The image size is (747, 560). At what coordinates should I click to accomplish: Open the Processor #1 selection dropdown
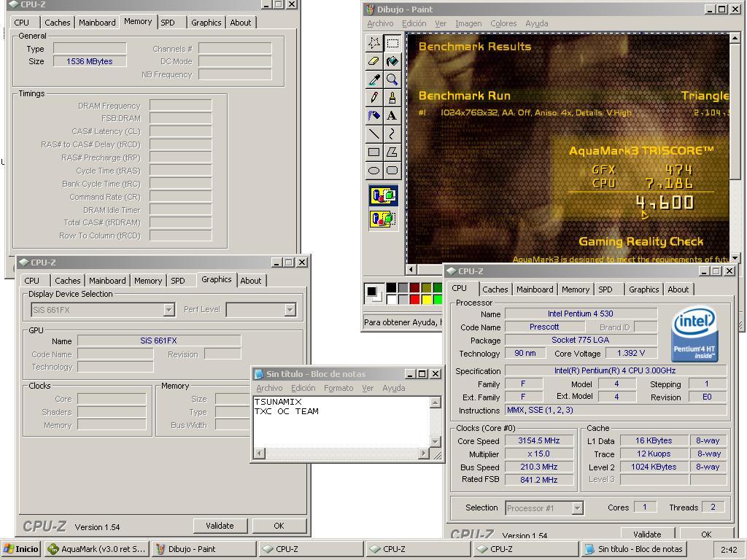coord(577,508)
